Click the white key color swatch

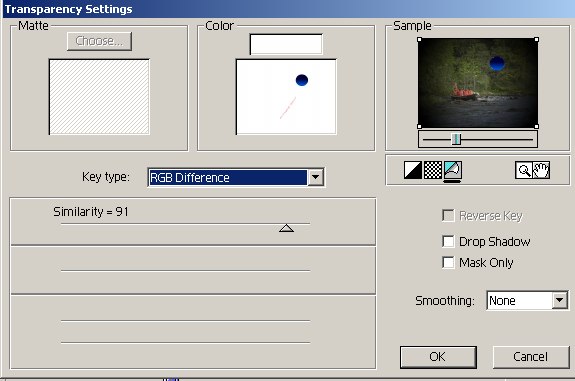point(286,44)
